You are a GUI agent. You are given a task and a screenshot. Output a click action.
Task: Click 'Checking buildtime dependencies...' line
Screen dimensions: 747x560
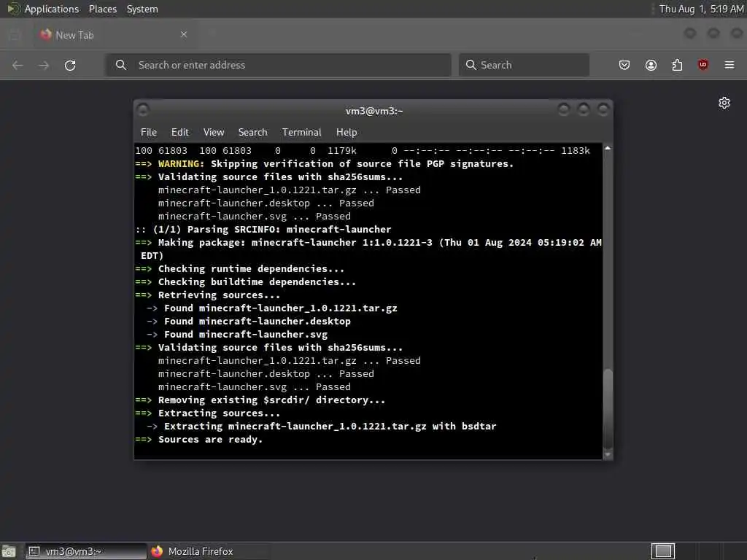[245, 282]
